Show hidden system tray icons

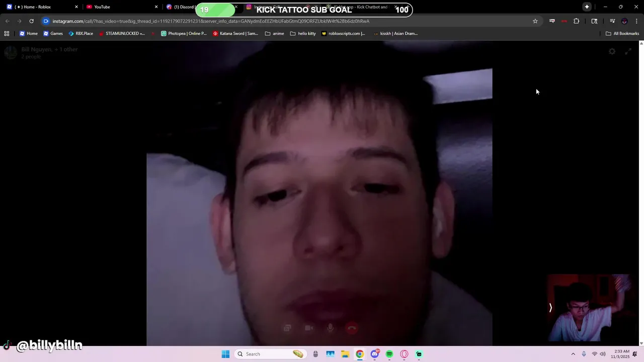[x=573, y=354]
